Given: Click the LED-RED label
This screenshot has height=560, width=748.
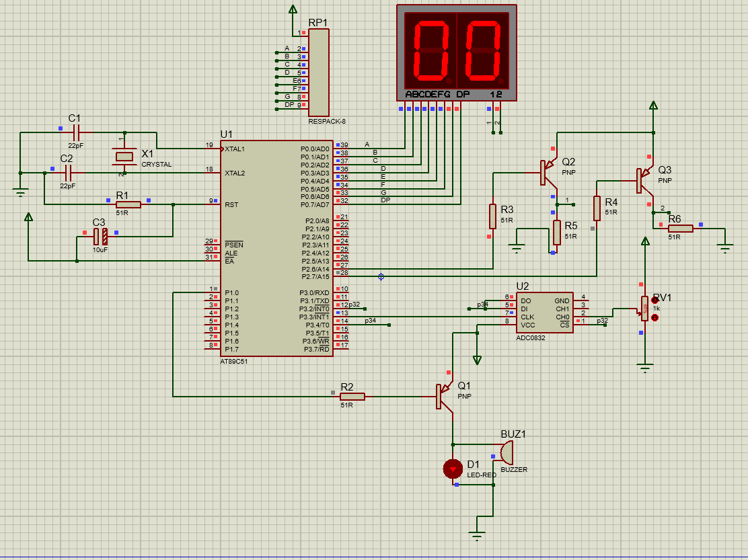Looking at the screenshot, I should point(482,475).
